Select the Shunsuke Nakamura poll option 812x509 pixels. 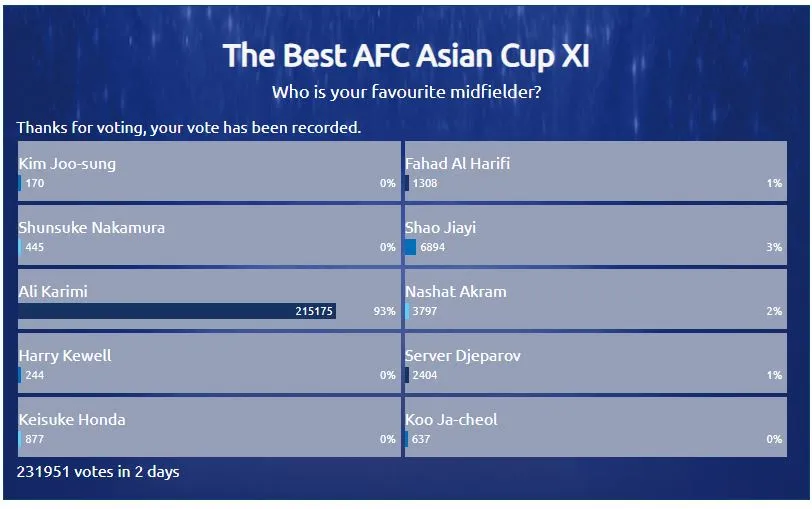pos(209,236)
